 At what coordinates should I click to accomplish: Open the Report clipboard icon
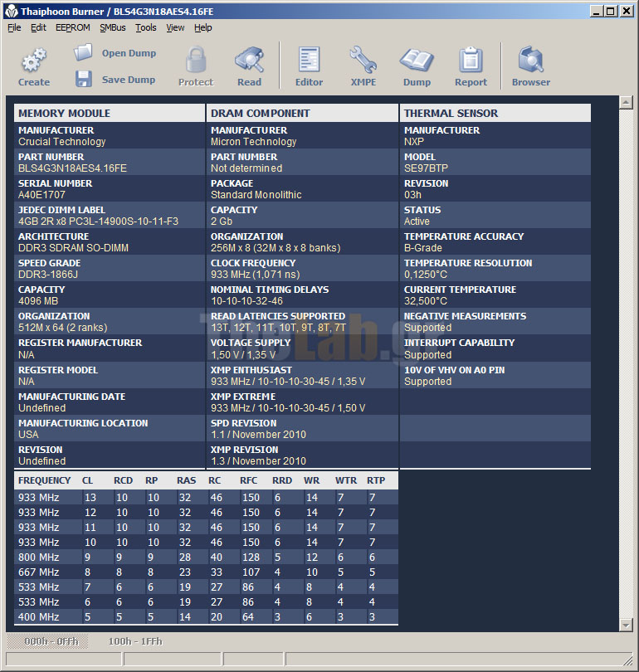click(471, 60)
